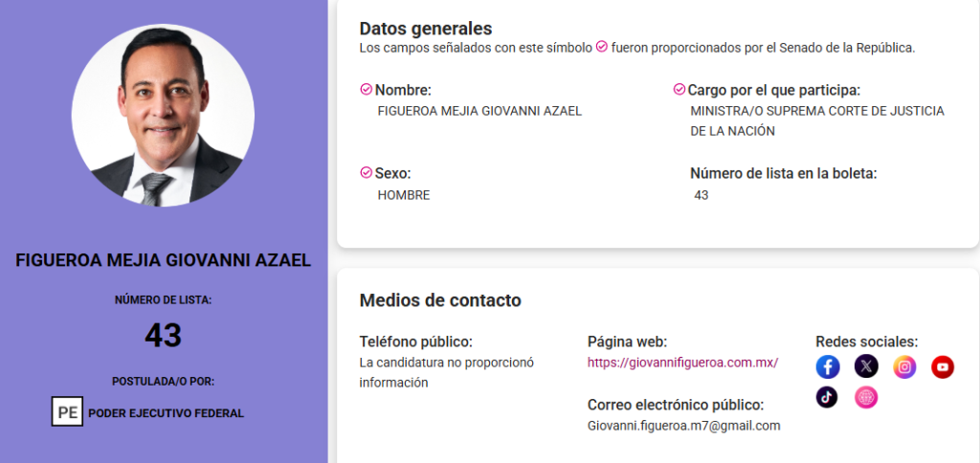The image size is (980, 463).
Task: Click the verification symbol in the Datos generales description
Action: (x=602, y=47)
